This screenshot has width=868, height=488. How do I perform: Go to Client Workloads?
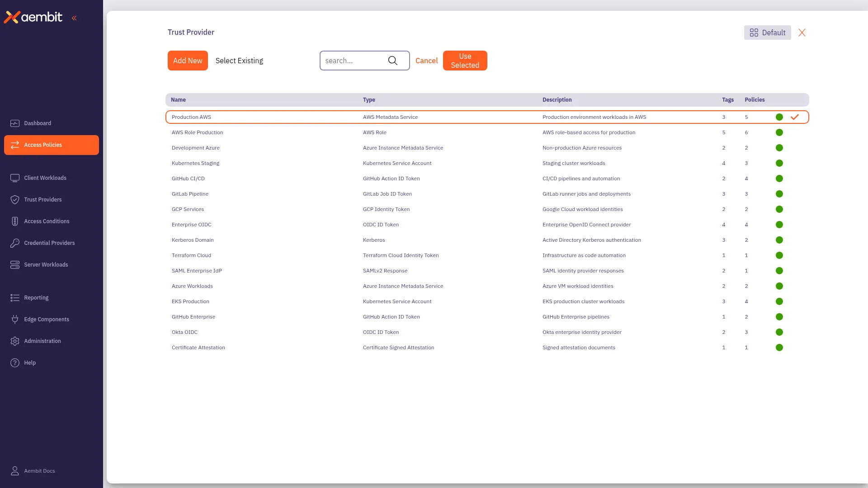coord(52,178)
